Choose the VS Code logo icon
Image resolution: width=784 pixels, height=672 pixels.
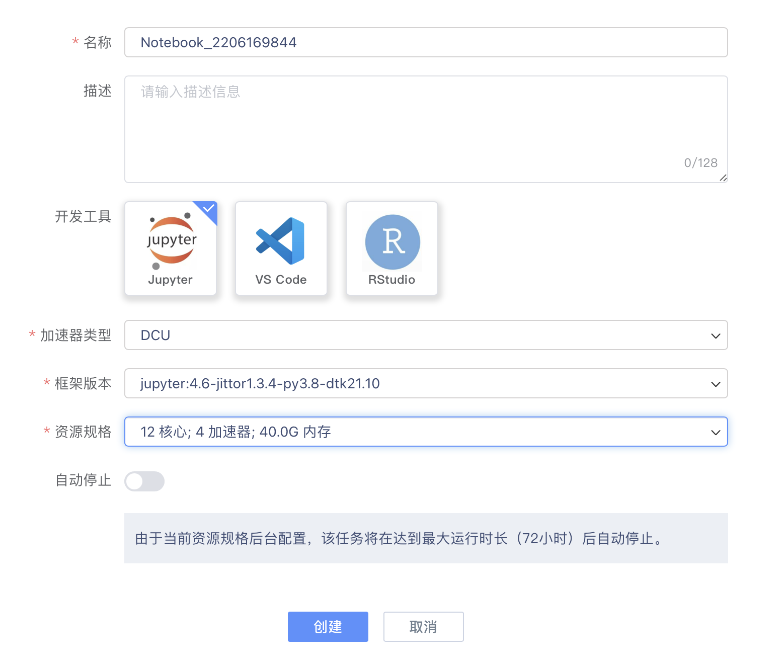click(281, 241)
